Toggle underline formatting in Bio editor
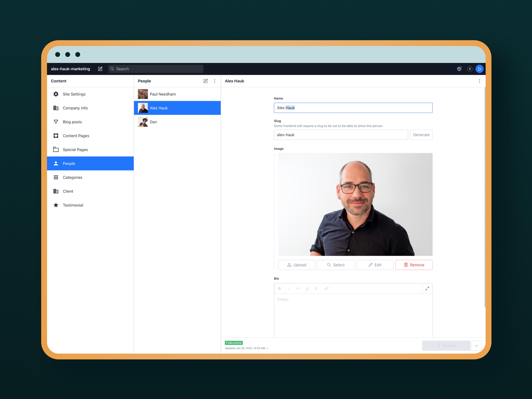Screen dimensions: 532x399 [307, 288]
